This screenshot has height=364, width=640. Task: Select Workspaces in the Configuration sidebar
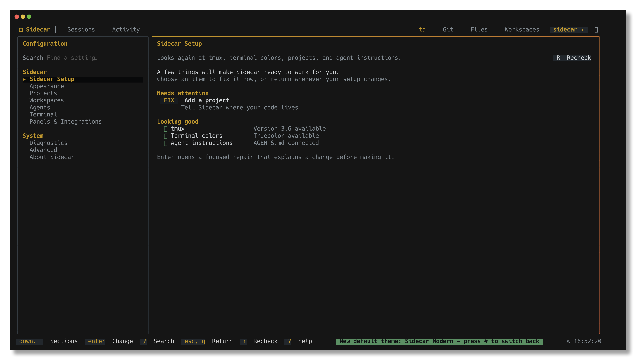pos(47,100)
